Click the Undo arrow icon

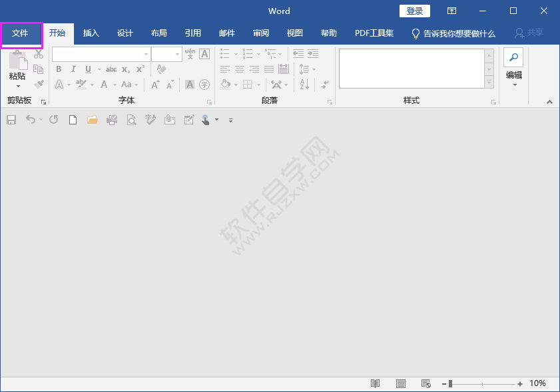pyautogui.click(x=31, y=119)
